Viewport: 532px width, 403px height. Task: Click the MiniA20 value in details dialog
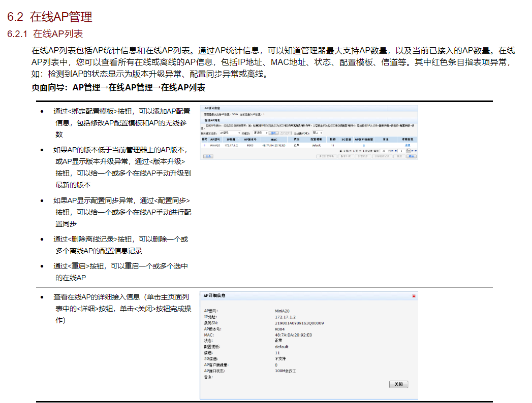(282, 311)
